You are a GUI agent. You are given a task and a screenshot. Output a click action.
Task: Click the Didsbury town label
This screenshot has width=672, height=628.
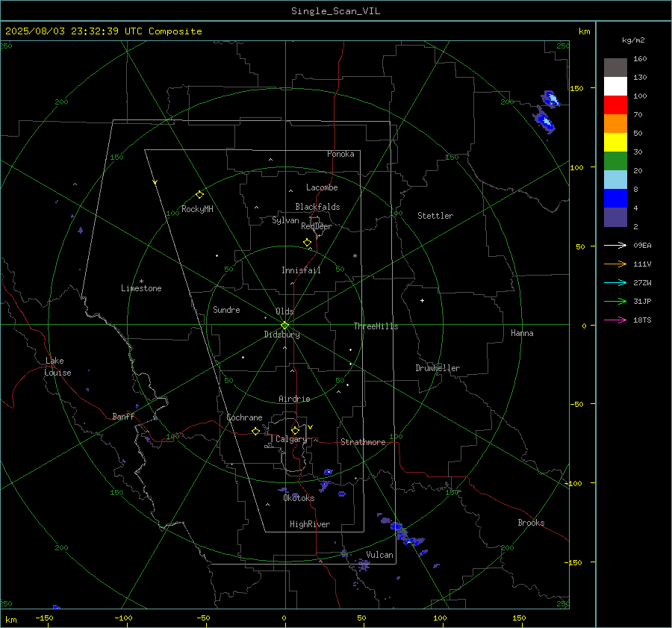click(281, 335)
